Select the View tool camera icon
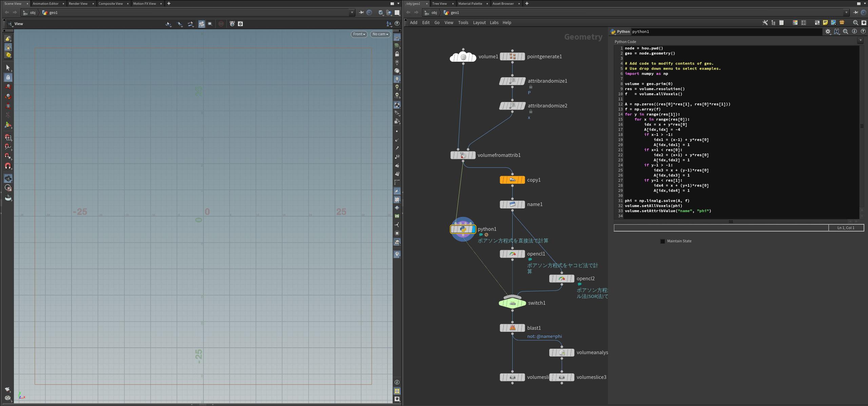The image size is (868, 406). [x=8, y=178]
